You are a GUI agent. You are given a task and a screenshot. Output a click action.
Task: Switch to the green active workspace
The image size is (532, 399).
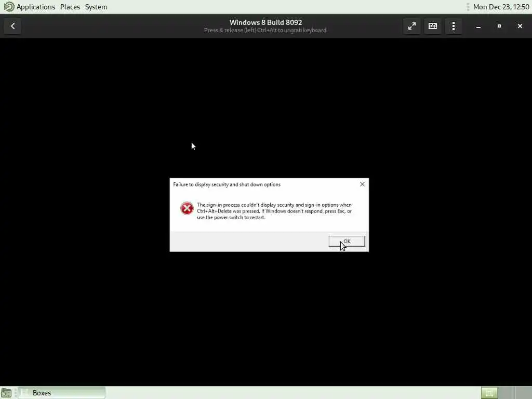489,393
